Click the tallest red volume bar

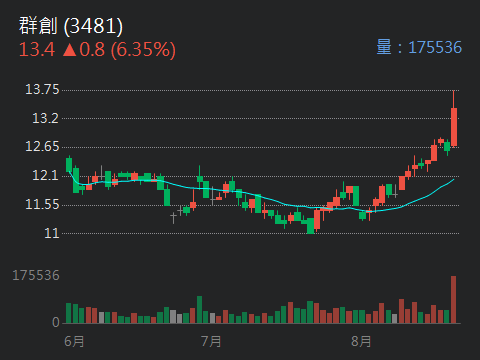pos(454,299)
